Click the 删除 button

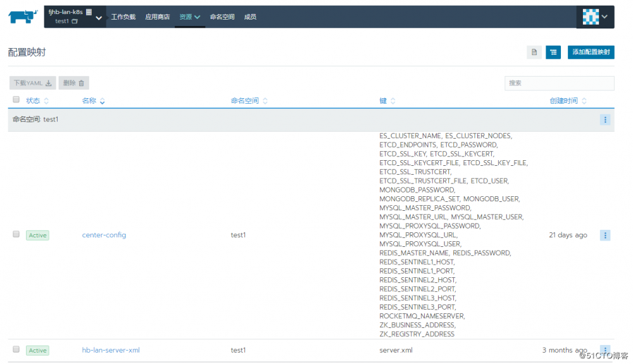pyautogui.click(x=73, y=83)
